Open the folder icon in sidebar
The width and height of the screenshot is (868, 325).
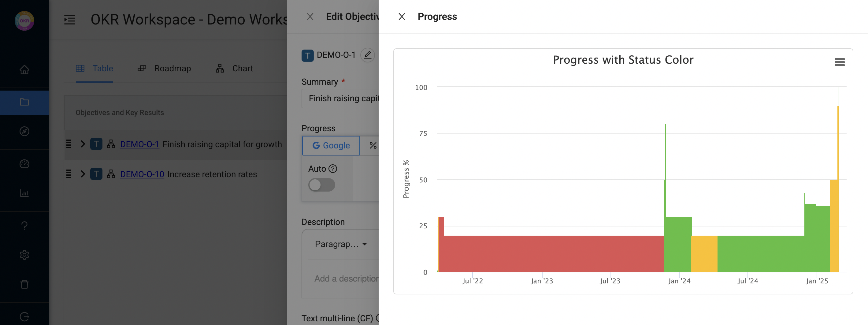(24, 102)
